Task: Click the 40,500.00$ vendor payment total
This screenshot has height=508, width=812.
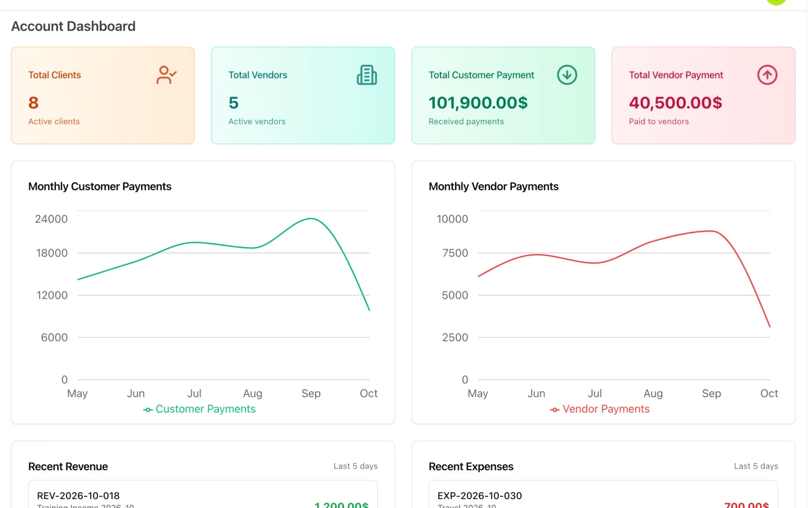Action: 676,103
